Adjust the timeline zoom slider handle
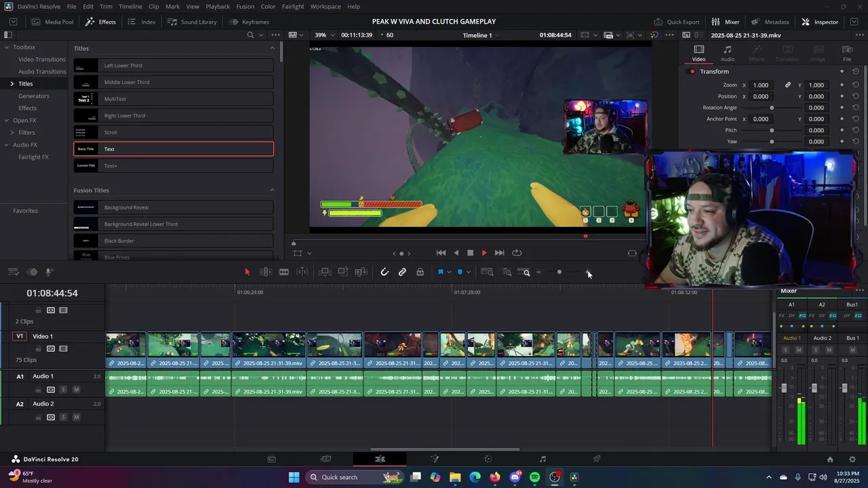This screenshot has height=488, width=868. (x=559, y=272)
